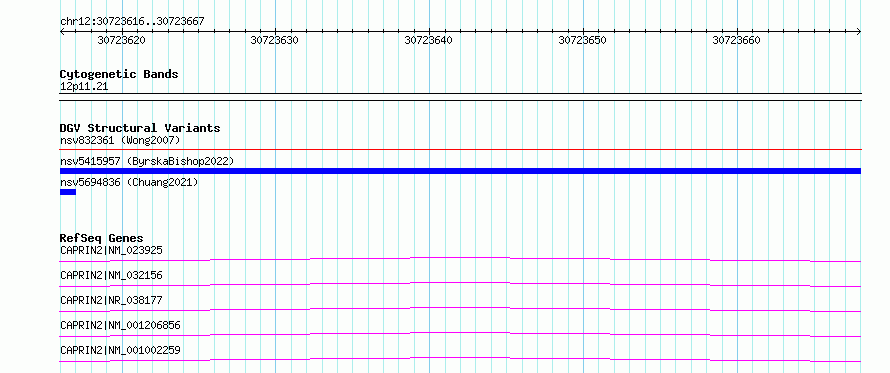Screen dimensions: 890x373
Task: Open transcript CAPRIN2|NM_023925 label
Action: tap(112, 250)
